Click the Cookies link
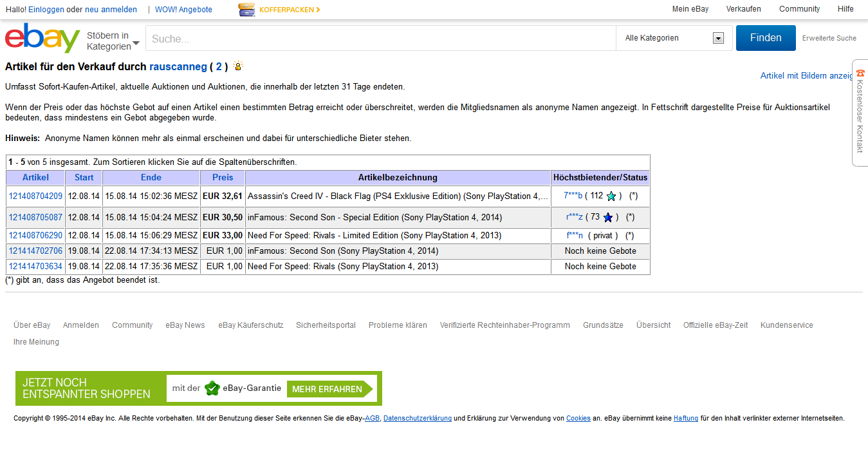 coord(578,419)
